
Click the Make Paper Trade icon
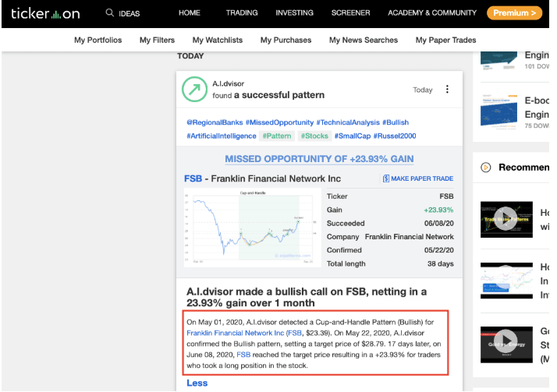(x=386, y=178)
